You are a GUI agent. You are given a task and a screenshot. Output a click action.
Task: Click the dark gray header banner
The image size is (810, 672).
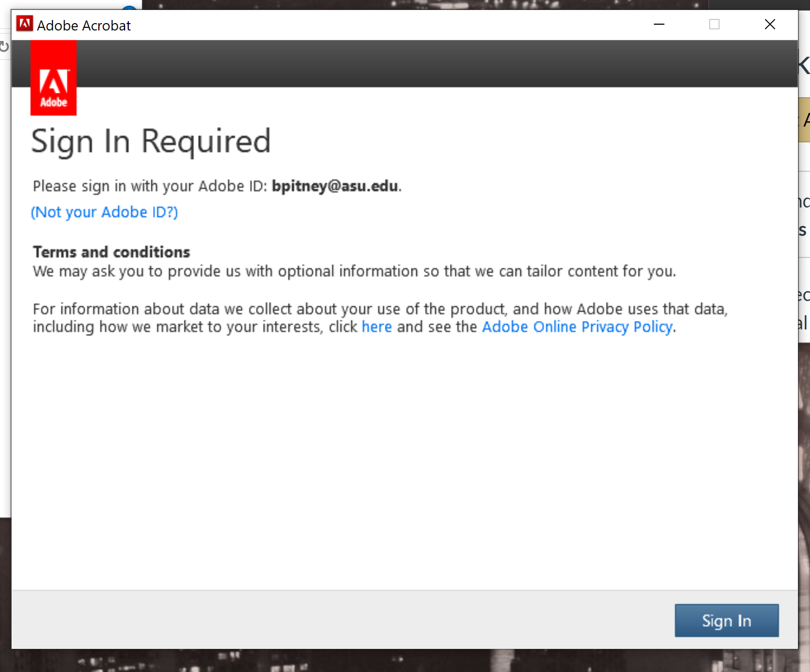pyautogui.click(x=421, y=64)
